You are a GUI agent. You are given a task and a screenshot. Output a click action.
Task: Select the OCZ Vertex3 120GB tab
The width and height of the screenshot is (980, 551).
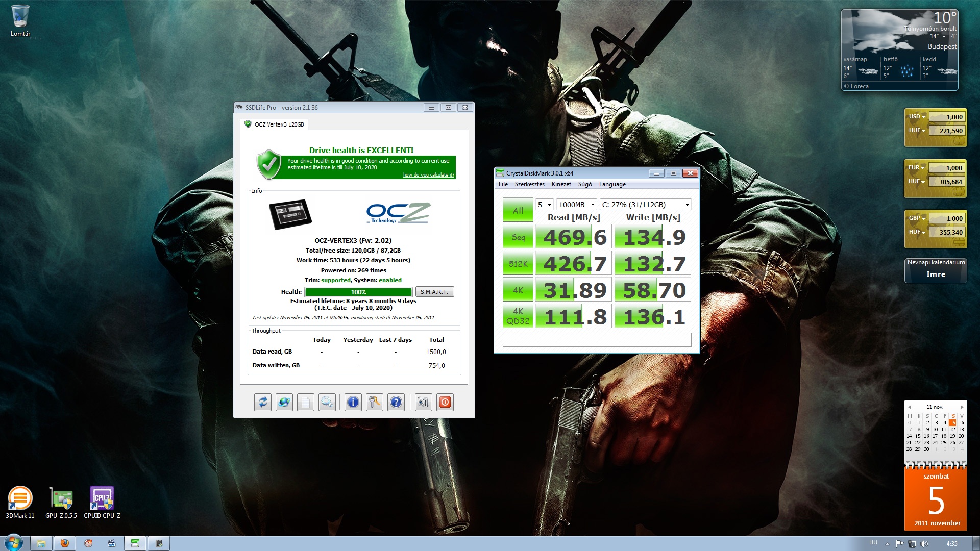coord(275,124)
